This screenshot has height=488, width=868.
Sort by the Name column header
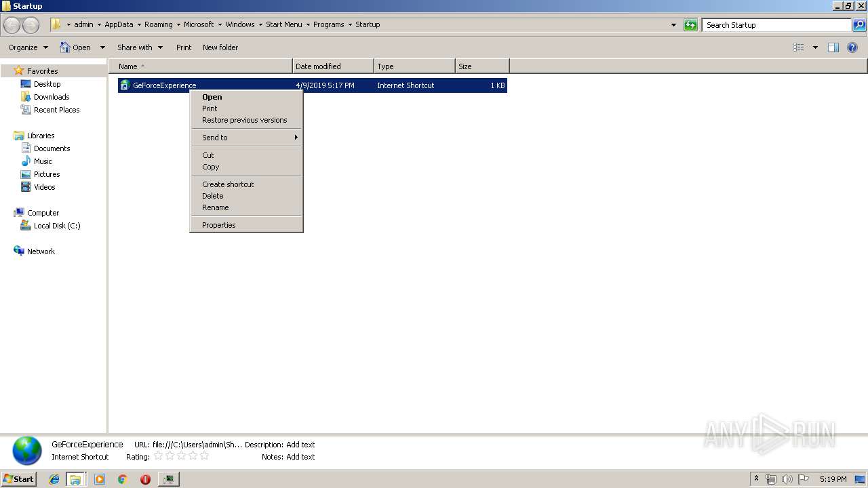coord(201,66)
